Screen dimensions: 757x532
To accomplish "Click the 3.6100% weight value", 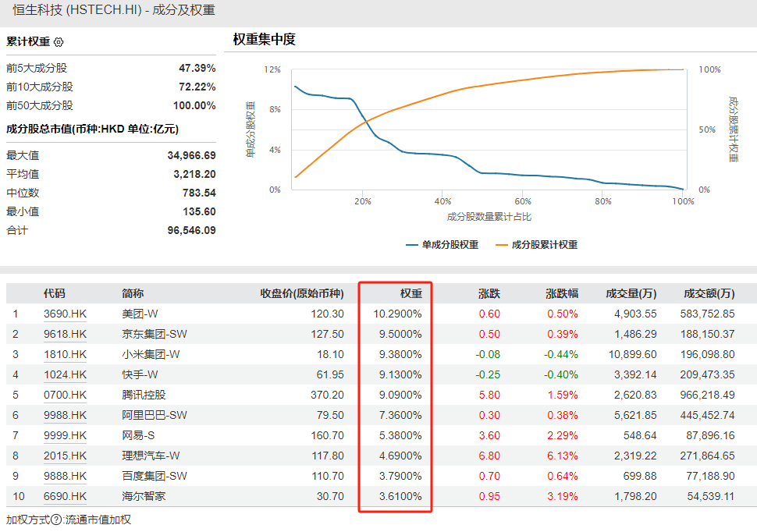I will coord(400,496).
